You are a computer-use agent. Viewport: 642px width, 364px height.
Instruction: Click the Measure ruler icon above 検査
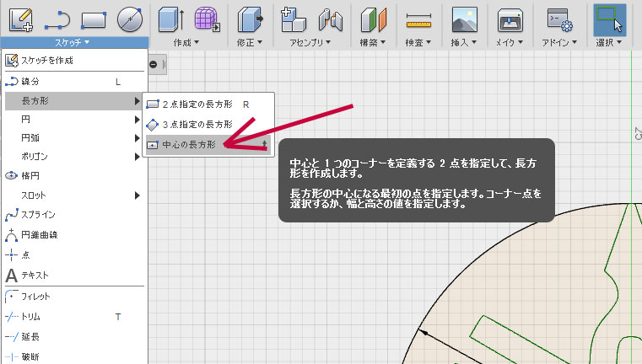coord(417,18)
